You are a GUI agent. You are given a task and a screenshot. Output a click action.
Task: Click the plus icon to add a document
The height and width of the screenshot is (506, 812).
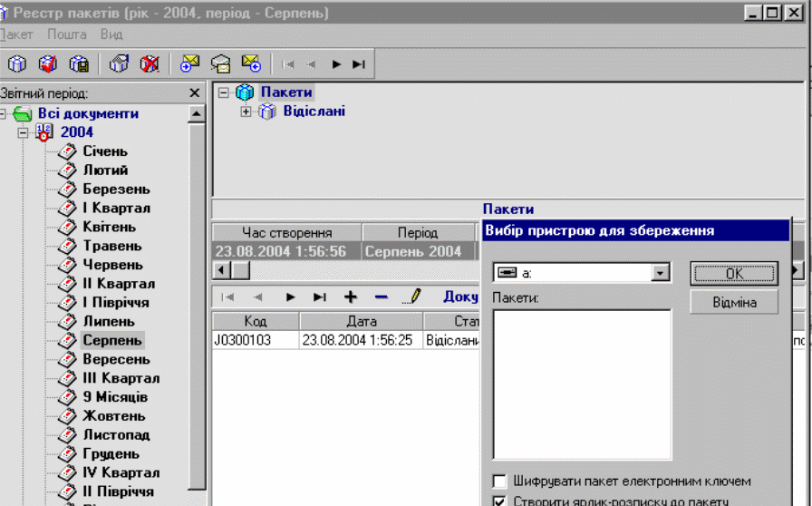pos(351,297)
